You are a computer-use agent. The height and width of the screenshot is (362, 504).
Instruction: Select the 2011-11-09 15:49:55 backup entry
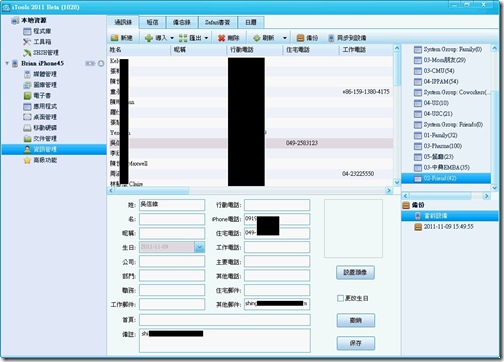[x=444, y=227]
